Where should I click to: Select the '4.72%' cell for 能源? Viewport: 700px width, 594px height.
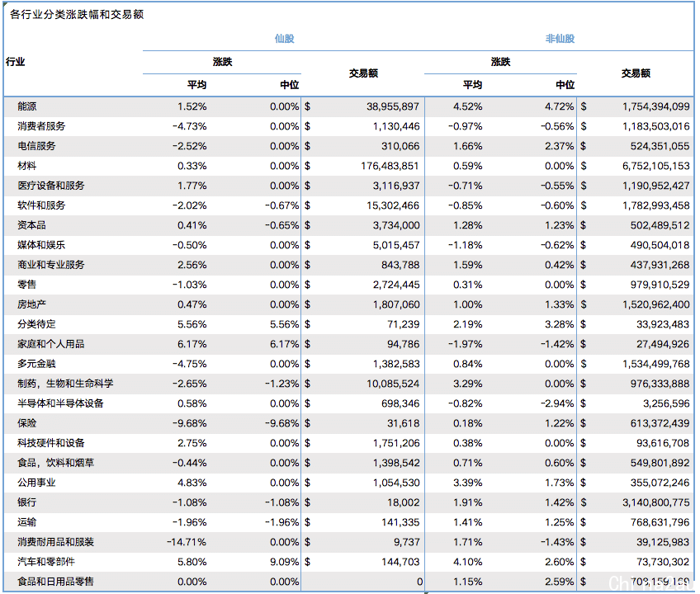tap(559, 106)
